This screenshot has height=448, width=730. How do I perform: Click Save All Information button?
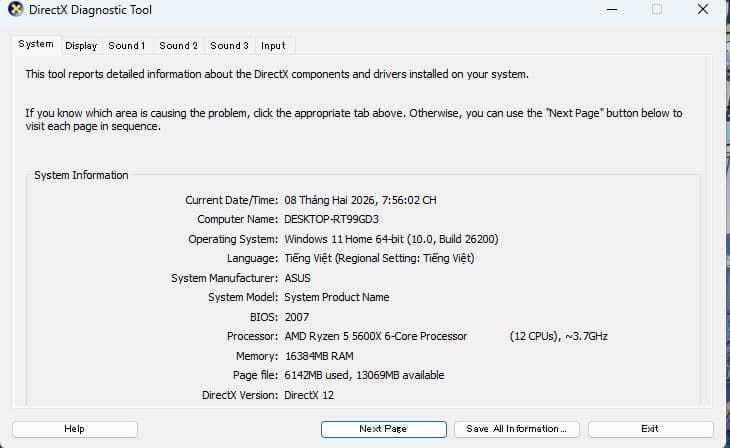516,429
